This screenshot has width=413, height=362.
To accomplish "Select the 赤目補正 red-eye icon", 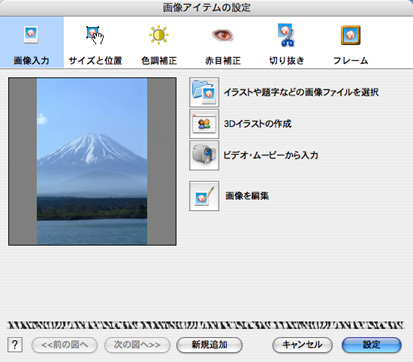I will coord(222,35).
